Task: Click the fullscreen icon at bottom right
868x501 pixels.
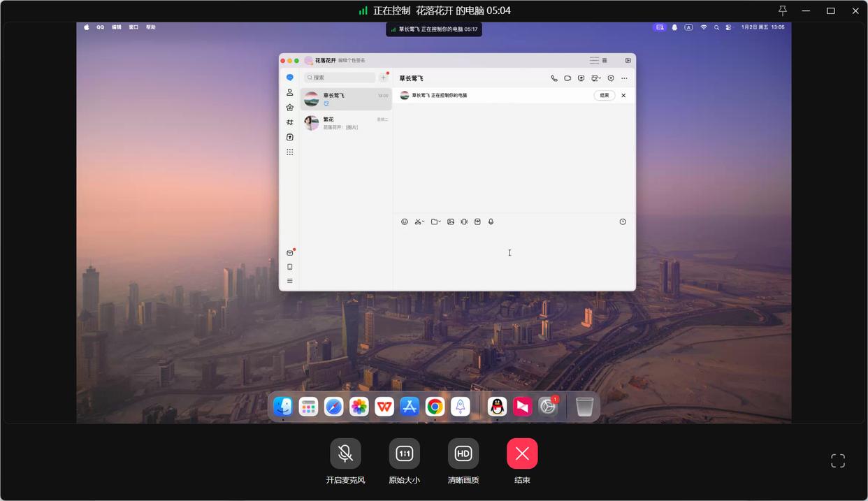Action: pyautogui.click(x=838, y=460)
